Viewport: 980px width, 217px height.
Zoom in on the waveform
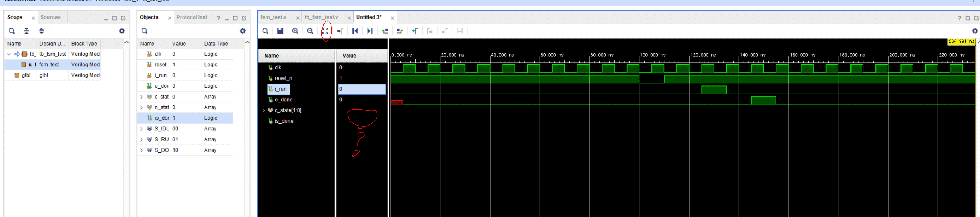click(x=295, y=31)
